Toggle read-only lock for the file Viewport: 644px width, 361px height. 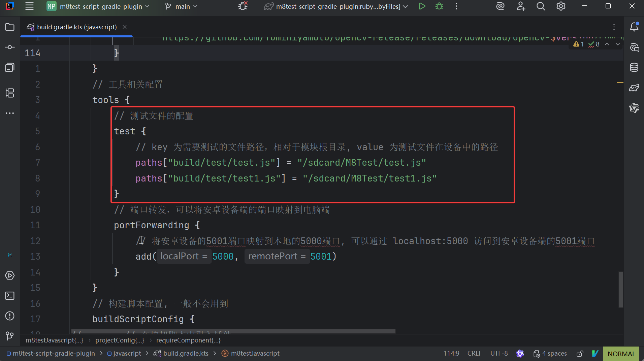coord(580,354)
